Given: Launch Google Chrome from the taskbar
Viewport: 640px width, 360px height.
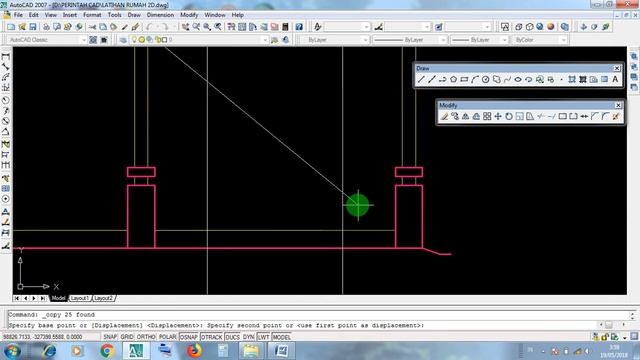Looking at the screenshot, I should [x=107, y=351].
